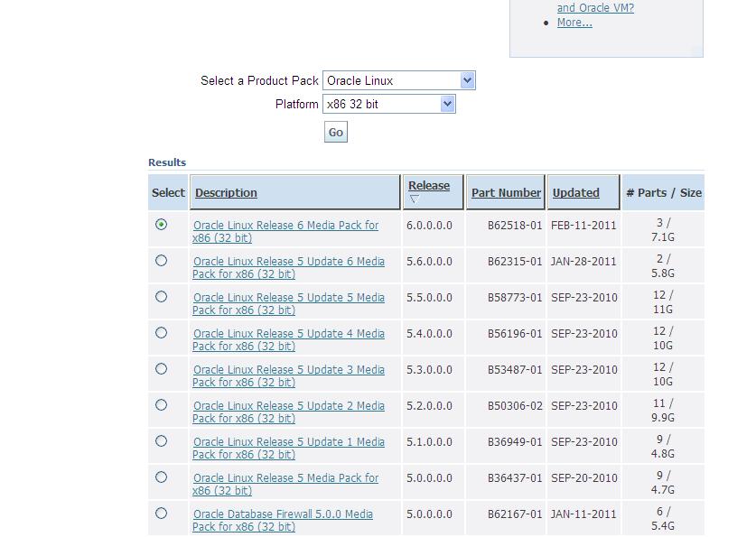Viewport: 756px width, 537px height.
Task: Click part number B62315-01
Action: [515, 262]
